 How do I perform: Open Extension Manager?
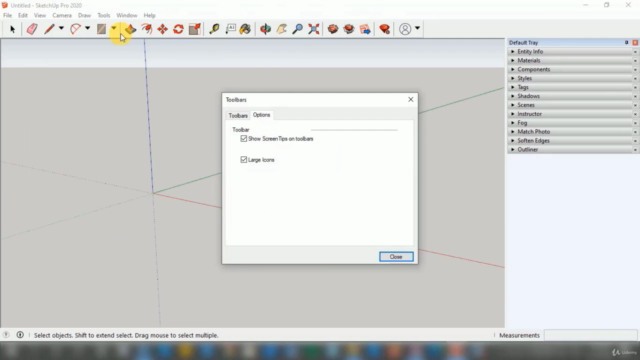[x=384, y=29]
